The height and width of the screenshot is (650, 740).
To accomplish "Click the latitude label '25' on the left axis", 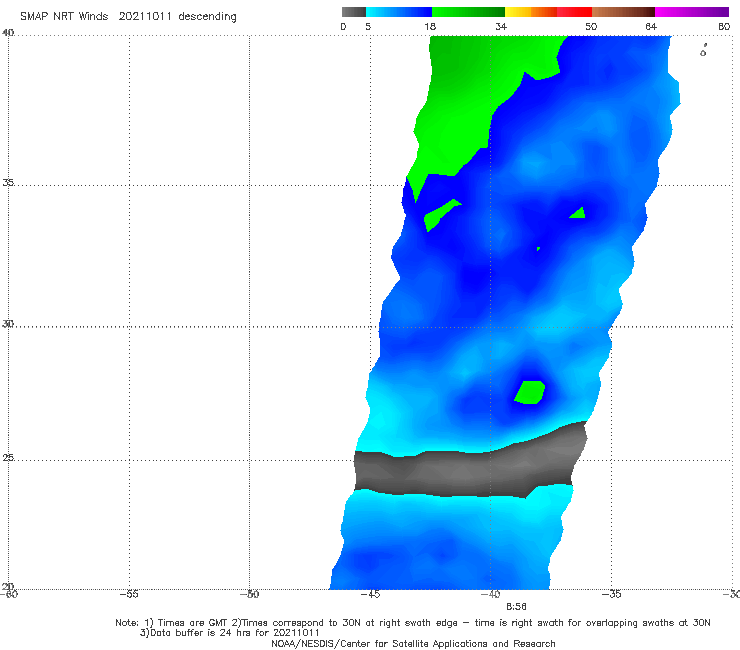I will [8, 458].
